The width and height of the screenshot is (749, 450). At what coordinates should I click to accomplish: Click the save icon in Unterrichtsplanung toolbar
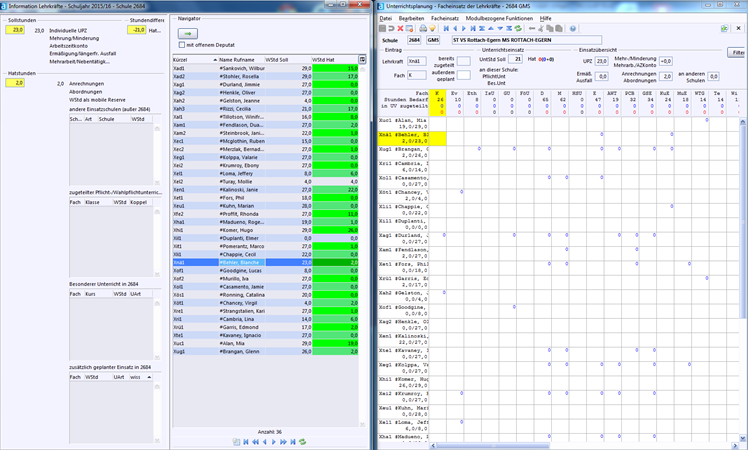(x=383, y=29)
